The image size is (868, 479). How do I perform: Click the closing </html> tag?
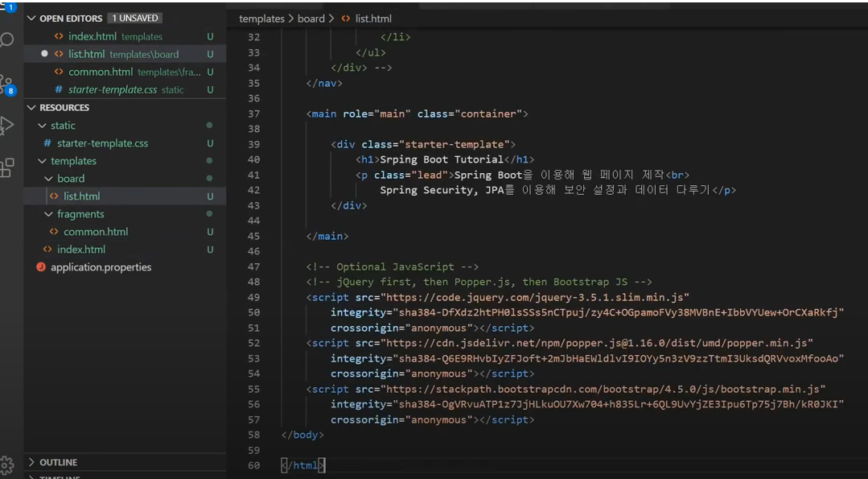coord(302,465)
